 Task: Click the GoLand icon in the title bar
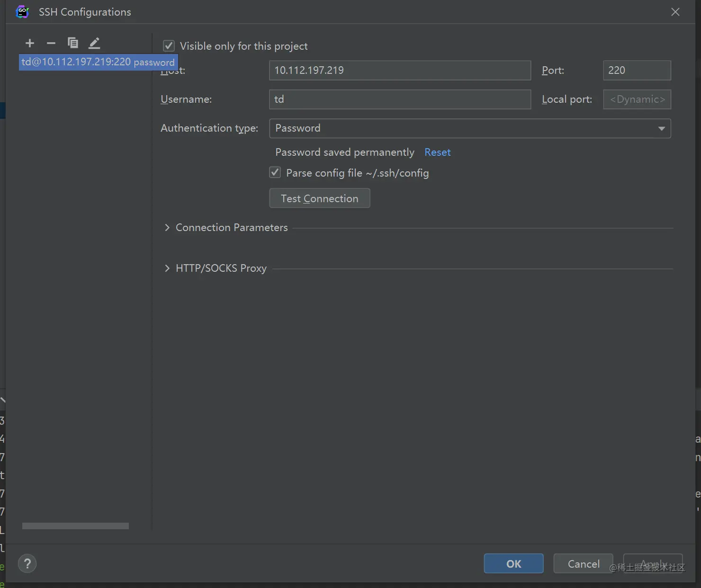point(22,12)
